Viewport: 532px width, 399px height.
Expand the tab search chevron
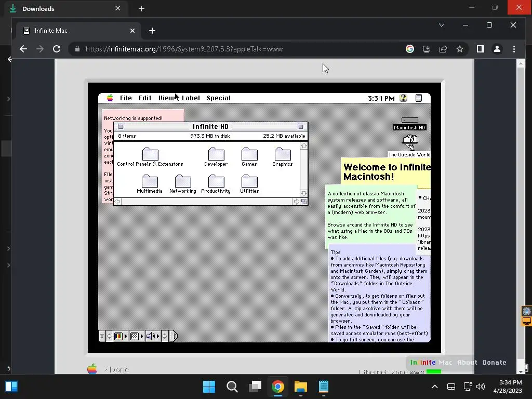(x=442, y=25)
